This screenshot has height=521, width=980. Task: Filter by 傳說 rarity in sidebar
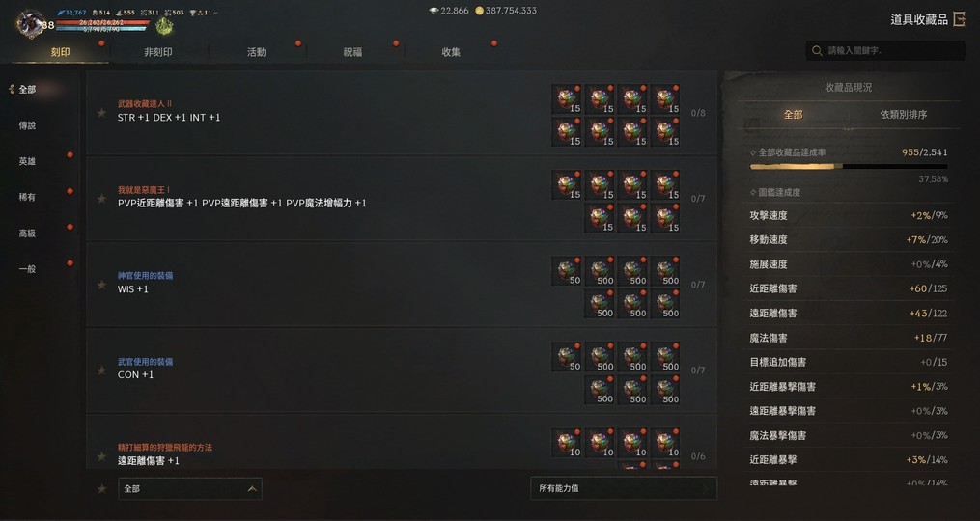coord(27,125)
